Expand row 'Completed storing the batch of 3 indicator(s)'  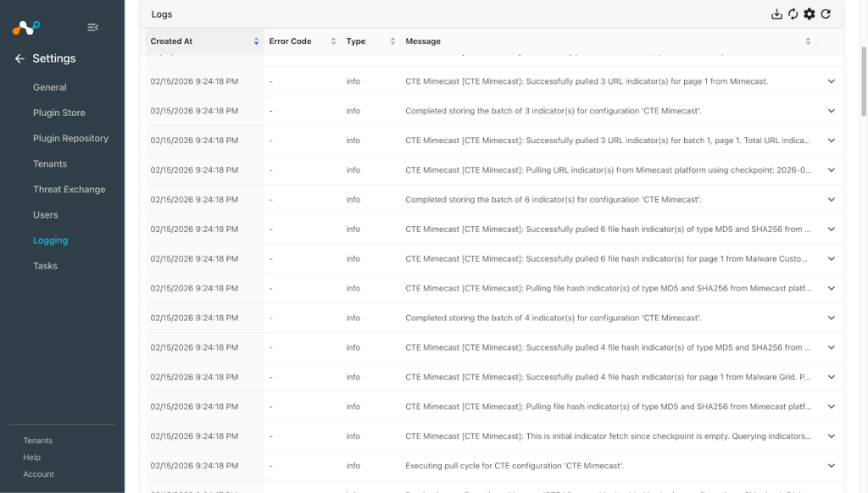click(832, 111)
